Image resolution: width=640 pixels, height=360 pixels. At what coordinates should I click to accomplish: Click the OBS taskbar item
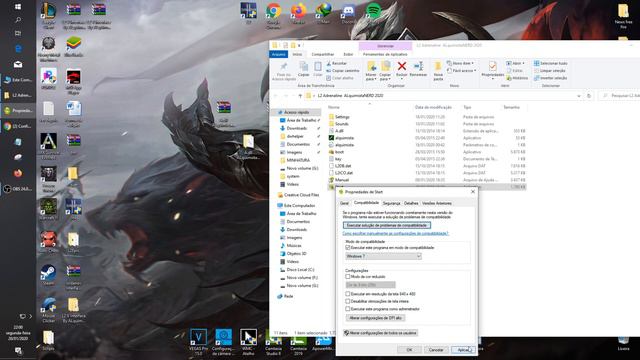point(18,189)
